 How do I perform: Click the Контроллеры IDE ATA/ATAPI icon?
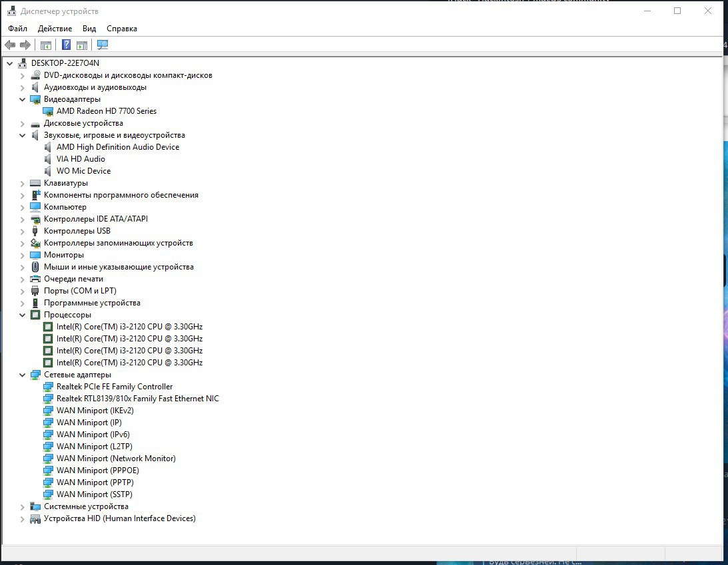[35, 219]
